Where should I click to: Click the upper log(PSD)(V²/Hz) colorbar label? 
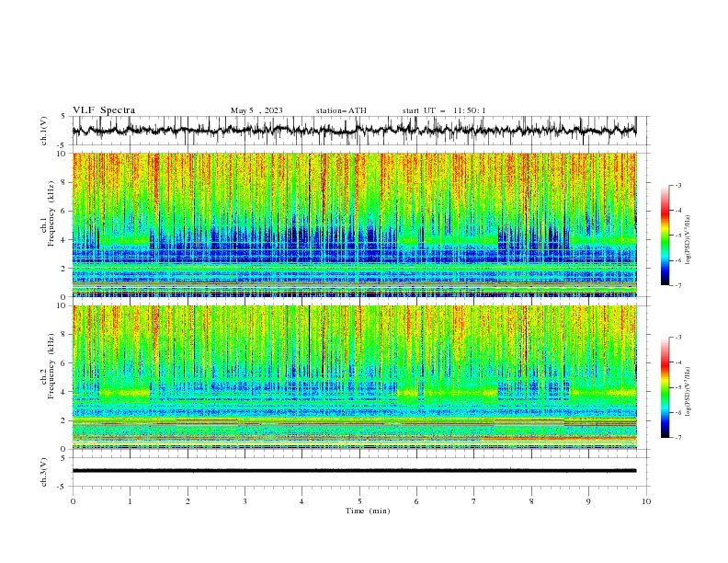688,239
